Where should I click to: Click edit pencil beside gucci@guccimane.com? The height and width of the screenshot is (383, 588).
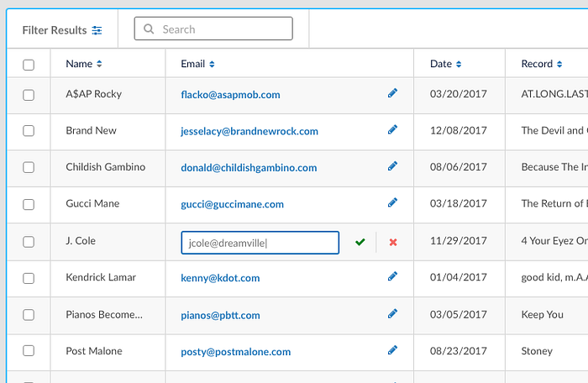[392, 203]
